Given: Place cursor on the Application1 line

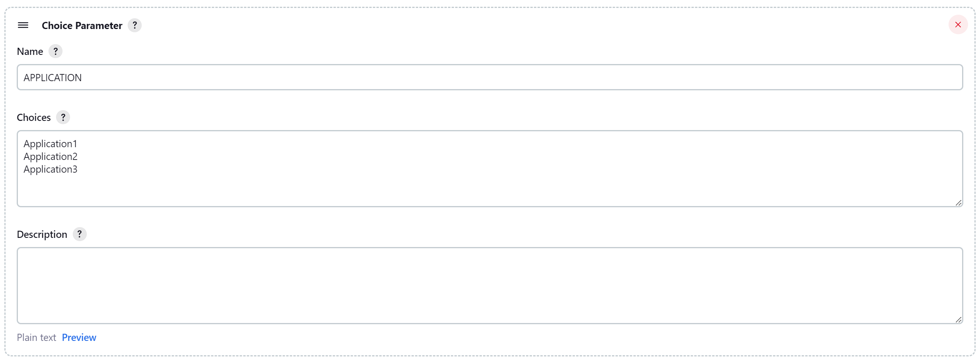Looking at the screenshot, I should pos(51,144).
